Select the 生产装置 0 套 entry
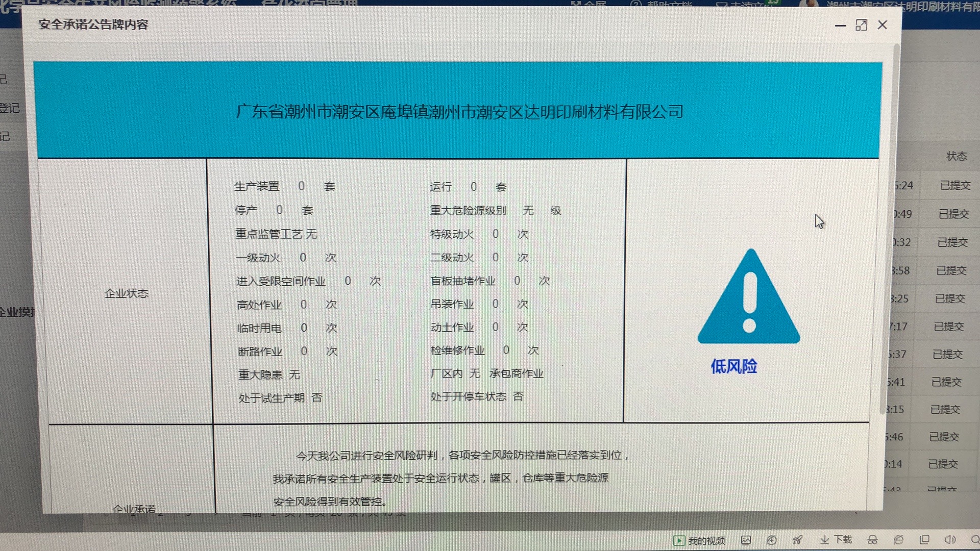980x551 pixels. point(285,187)
